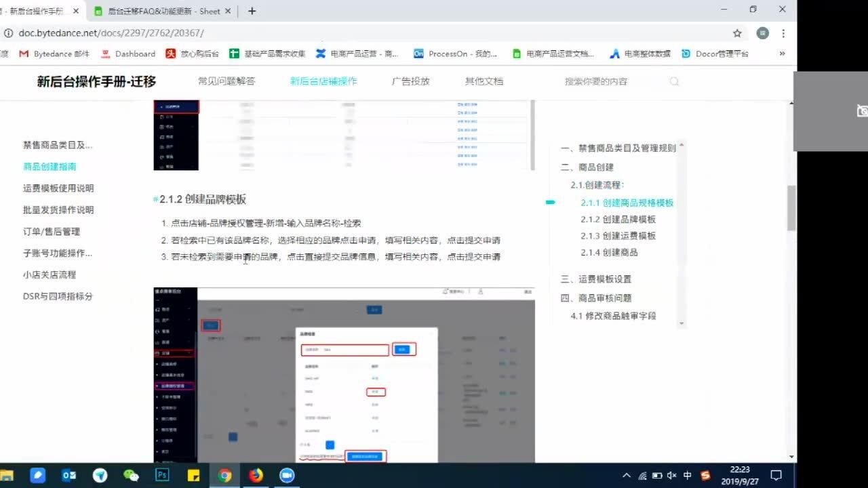This screenshot has height=488, width=868.
Task: Open the 常见问题解答 menu
Action: point(226,81)
